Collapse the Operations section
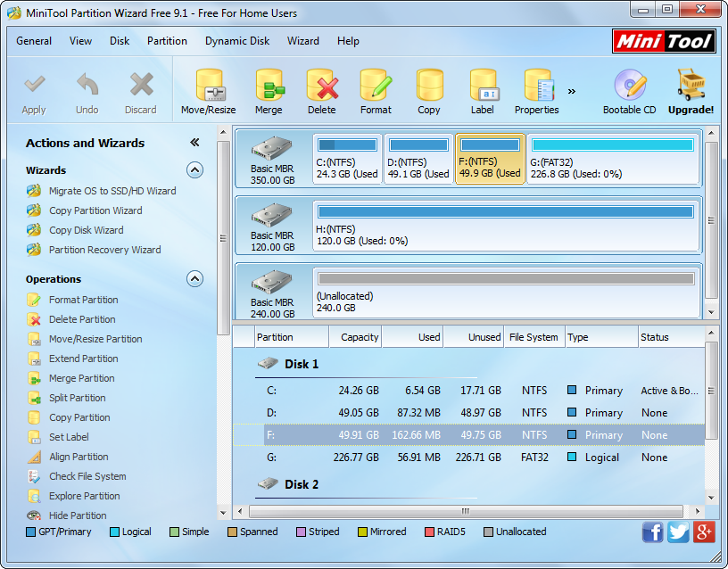The height and width of the screenshot is (569, 728). point(195,279)
